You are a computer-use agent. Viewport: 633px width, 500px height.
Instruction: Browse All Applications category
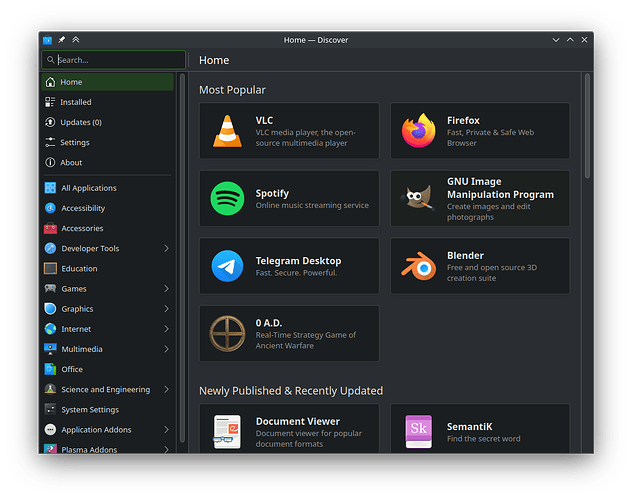pyautogui.click(x=107, y=188)
